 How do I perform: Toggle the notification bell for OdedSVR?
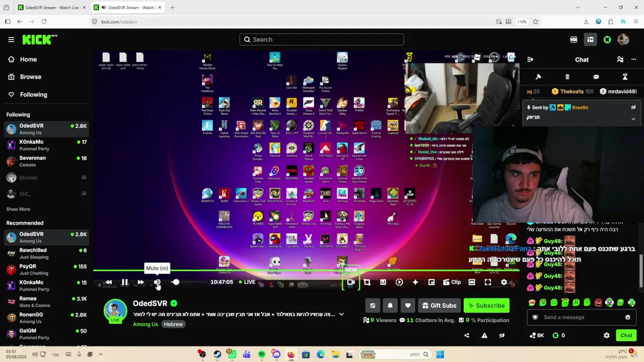point(390,306)
